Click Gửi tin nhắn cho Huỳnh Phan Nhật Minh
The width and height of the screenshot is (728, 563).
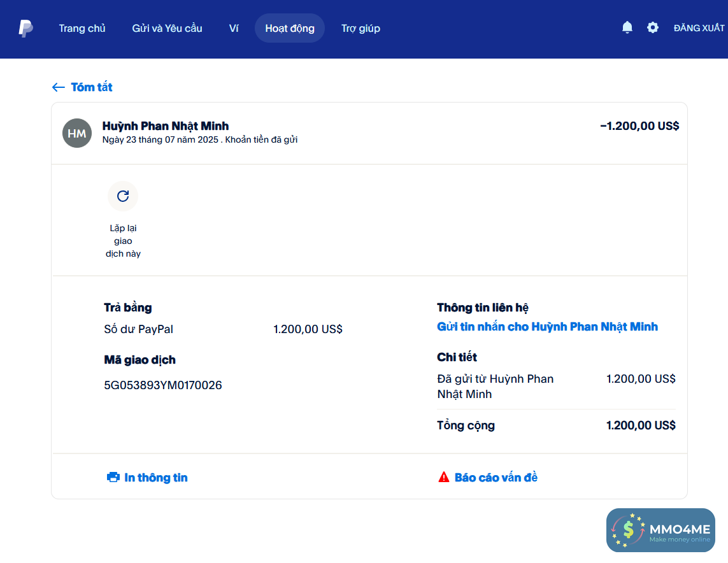(x=547, y=327)
